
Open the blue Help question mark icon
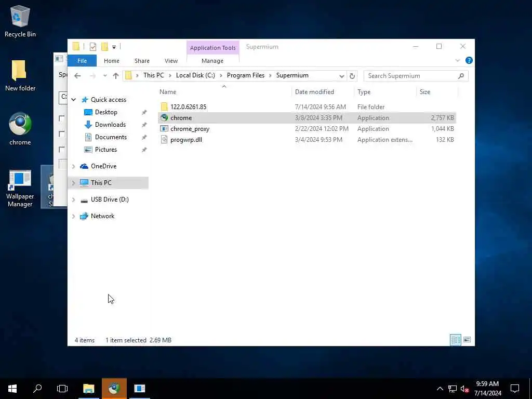tap(469, 60)
